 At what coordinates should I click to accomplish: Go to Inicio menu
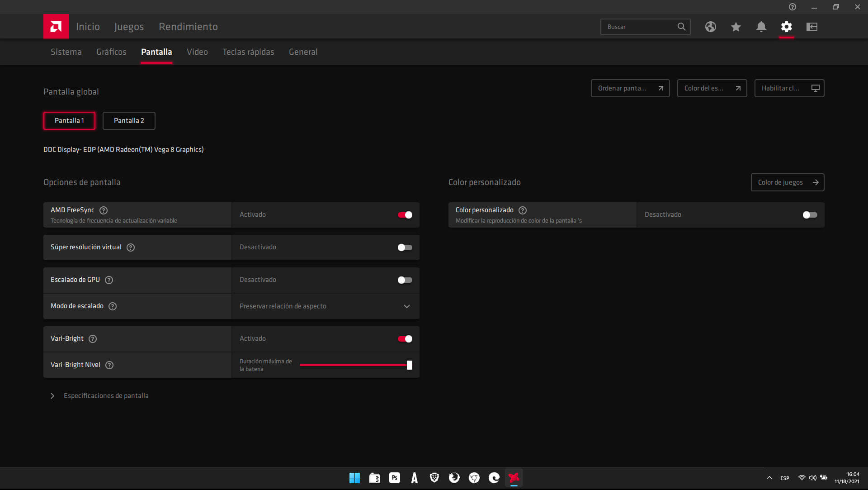tap(88, 27)
